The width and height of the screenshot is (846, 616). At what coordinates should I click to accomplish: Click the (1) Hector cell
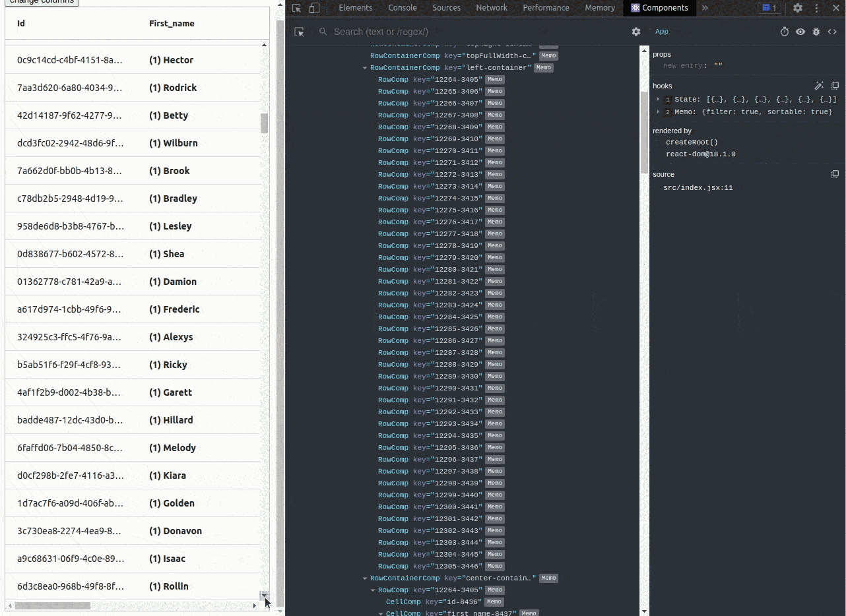coord(172,60)
